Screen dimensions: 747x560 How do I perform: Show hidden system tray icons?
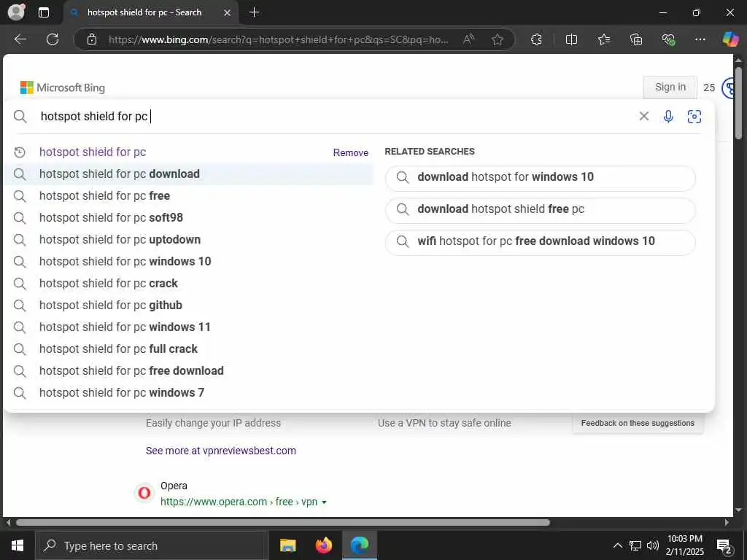(617, 545)
